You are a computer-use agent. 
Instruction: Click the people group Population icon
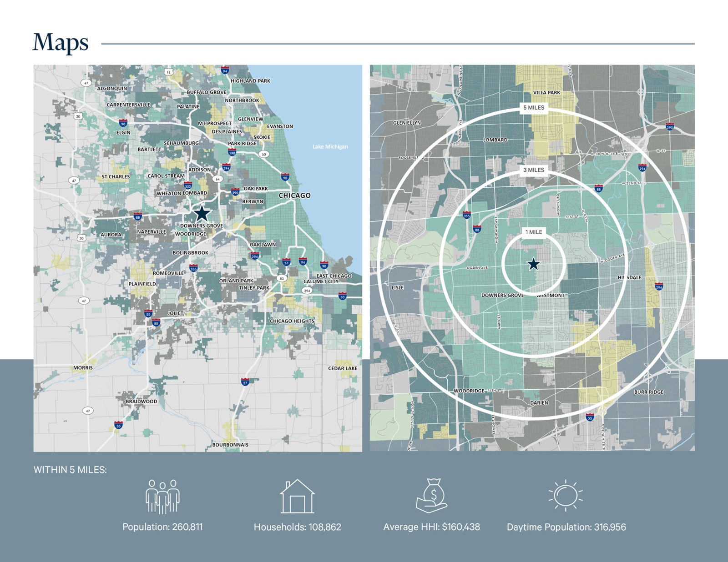tap(162, 497)
